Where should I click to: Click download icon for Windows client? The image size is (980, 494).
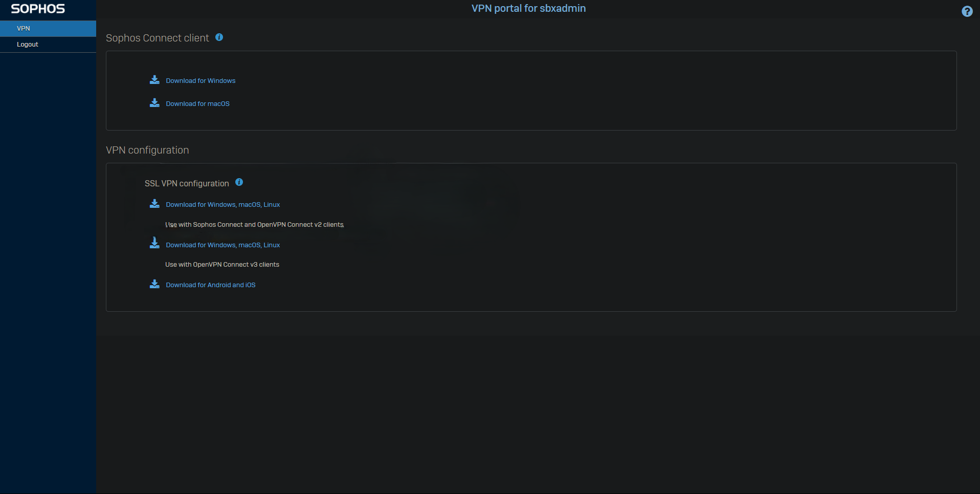tap(154, 80)
